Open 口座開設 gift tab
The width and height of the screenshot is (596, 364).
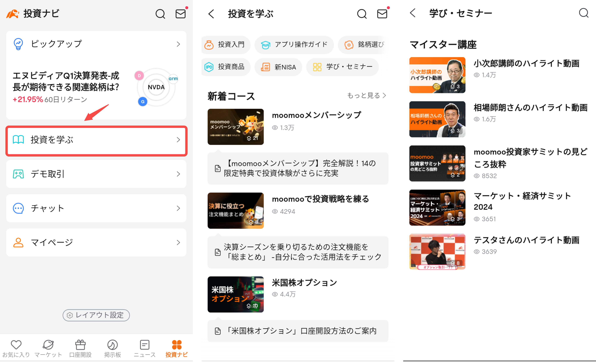pyautogui.click(x=80, y=349)
